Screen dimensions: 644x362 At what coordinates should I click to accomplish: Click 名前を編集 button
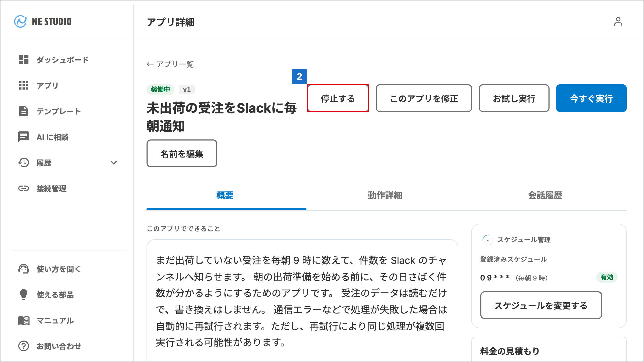182,153
